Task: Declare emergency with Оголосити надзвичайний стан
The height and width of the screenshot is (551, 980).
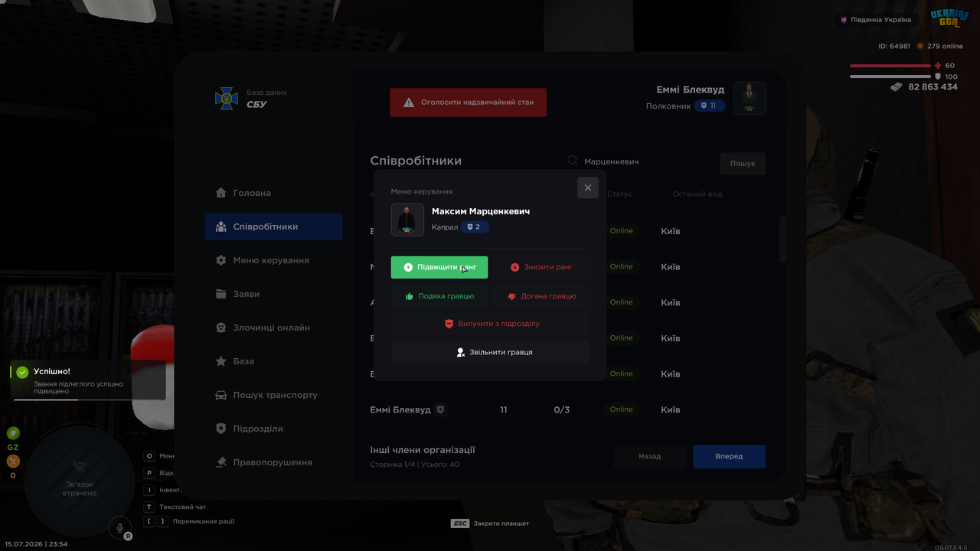Action: 469,102
